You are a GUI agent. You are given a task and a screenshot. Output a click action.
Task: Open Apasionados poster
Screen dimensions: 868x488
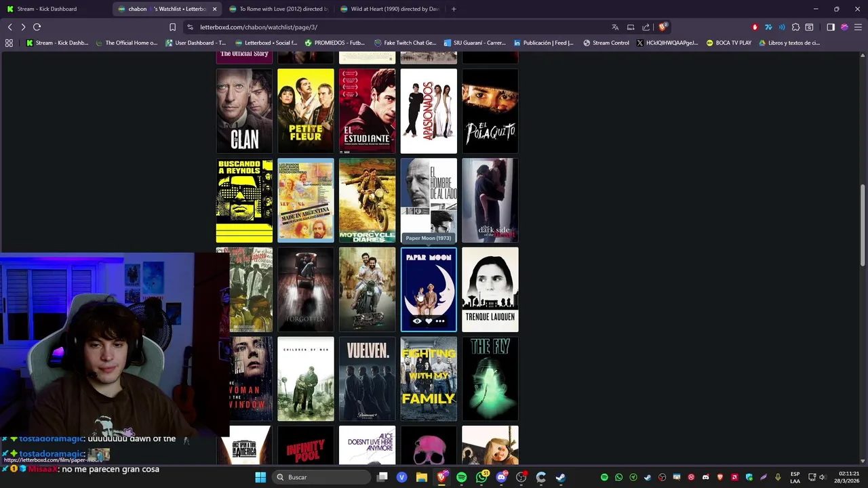pyautogui.click(x=429, y=111)
